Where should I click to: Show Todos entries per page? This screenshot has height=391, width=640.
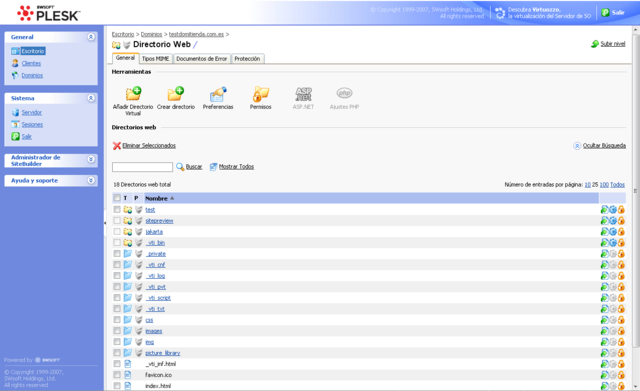pyautogui.click(x=618, y=185)
